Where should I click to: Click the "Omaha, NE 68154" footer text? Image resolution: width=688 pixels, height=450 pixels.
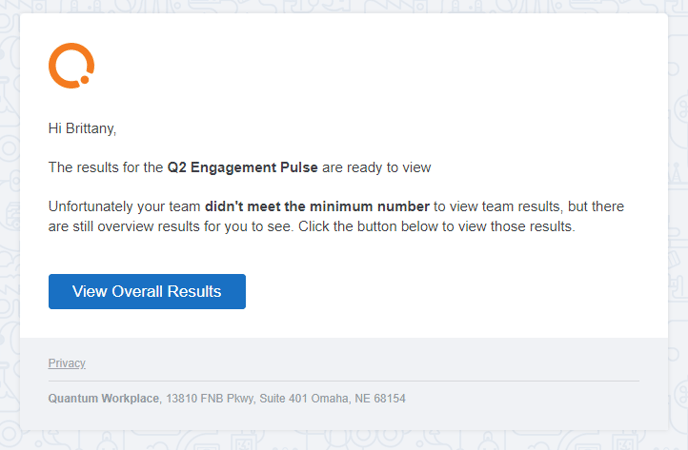click(x=358, y=398)
